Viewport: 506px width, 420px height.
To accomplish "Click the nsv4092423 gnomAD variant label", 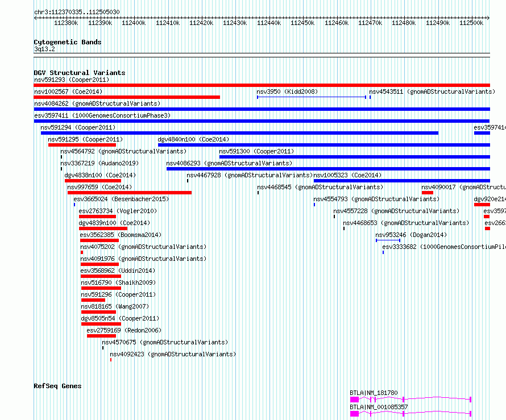I will (173, 354).
